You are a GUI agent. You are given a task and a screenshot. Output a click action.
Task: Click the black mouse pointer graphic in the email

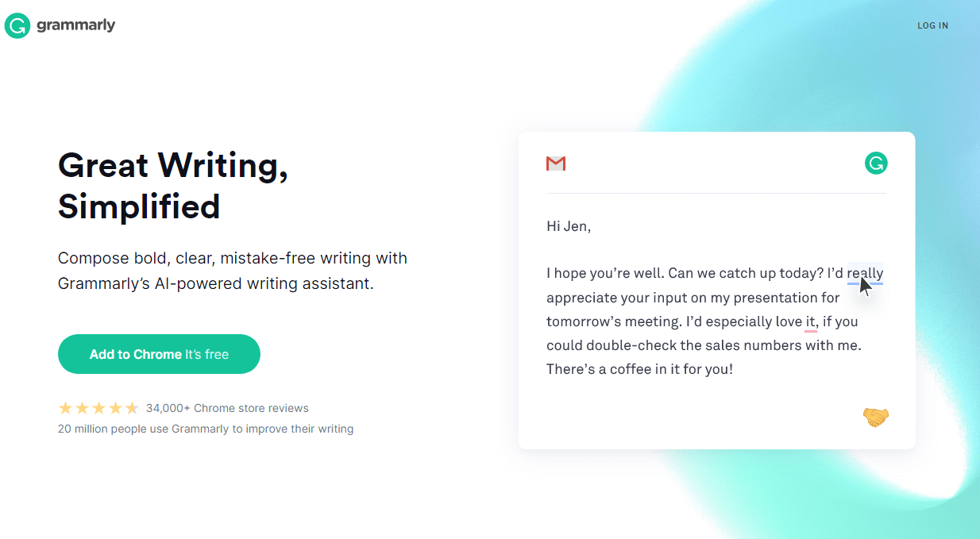[x=865, y=286]
